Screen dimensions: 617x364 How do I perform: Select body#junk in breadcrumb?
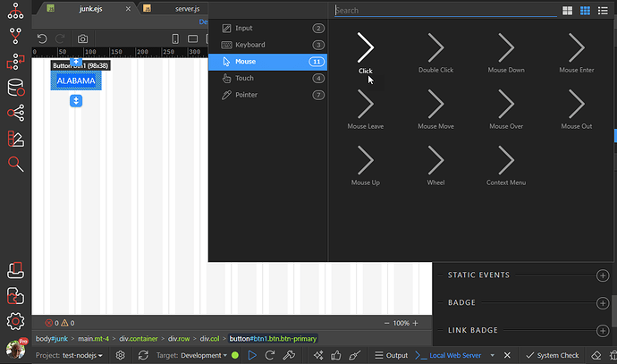(x=52, y=339)
